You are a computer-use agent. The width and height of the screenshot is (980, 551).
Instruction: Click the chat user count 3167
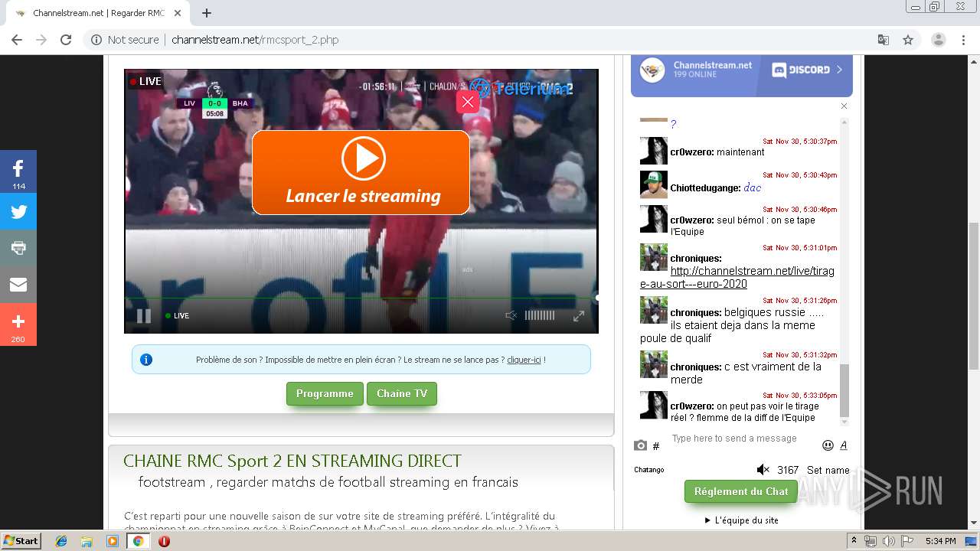788,470
